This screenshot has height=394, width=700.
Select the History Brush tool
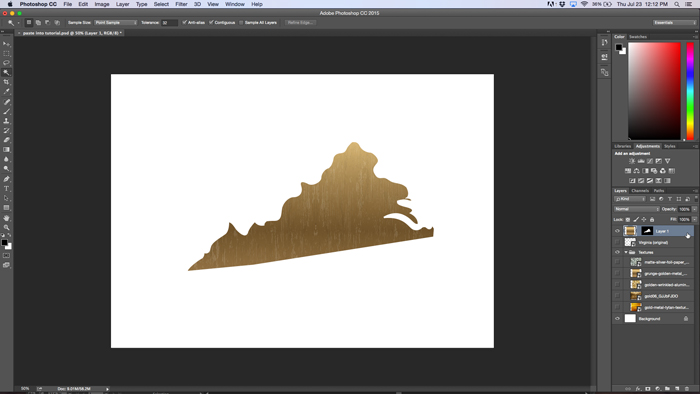click(6, 130)
